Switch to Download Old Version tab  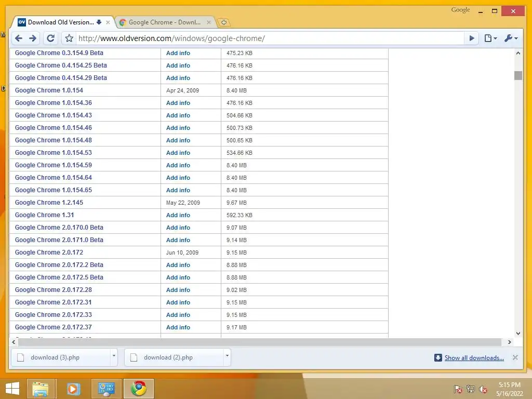61,22
